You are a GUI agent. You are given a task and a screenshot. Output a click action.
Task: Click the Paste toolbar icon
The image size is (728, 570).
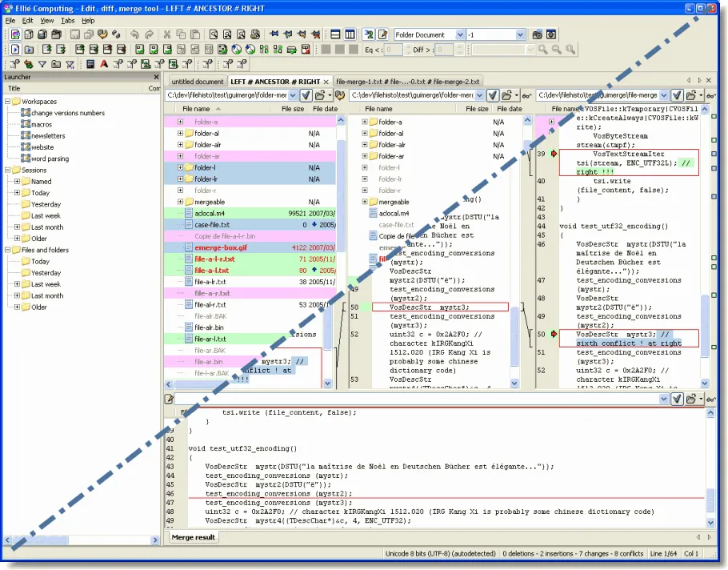[195, 34]
